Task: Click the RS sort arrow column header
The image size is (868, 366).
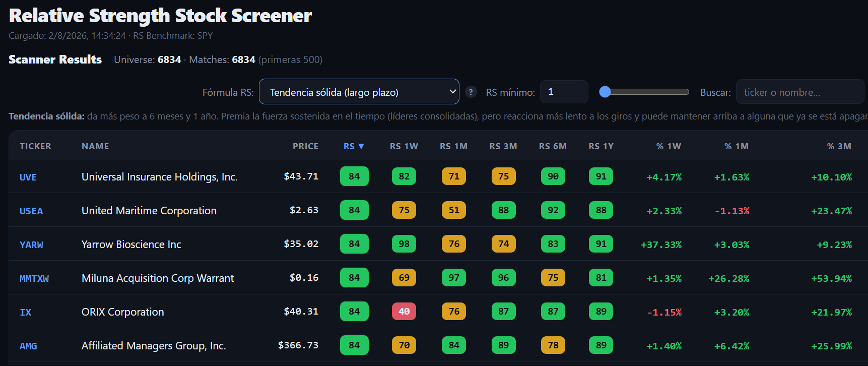Action: (x=354, y=146)
